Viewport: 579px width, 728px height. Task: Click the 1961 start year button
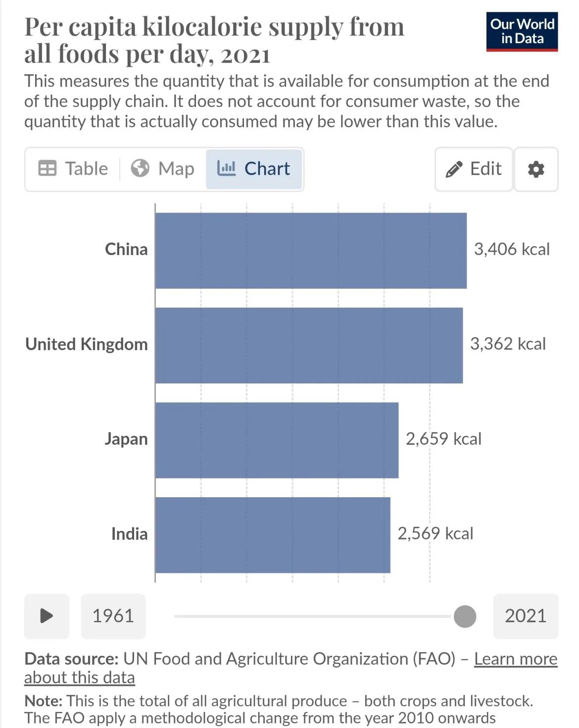(113, 616)
